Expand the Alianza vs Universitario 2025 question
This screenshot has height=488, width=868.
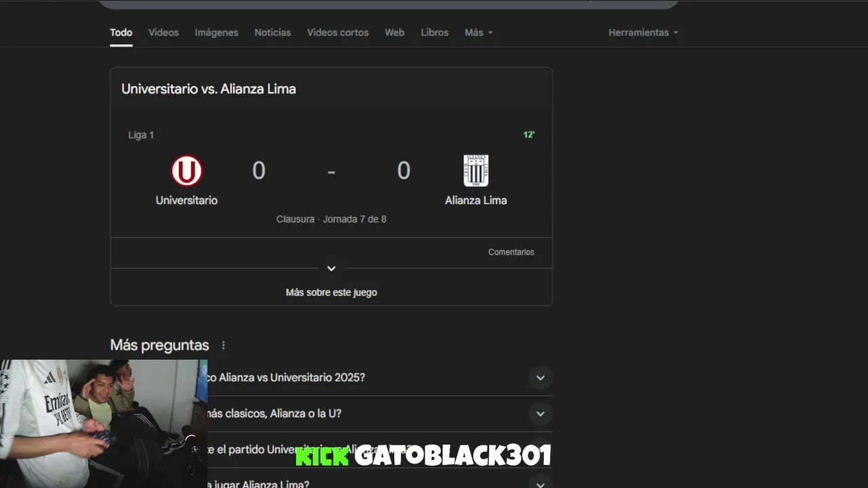540,378
